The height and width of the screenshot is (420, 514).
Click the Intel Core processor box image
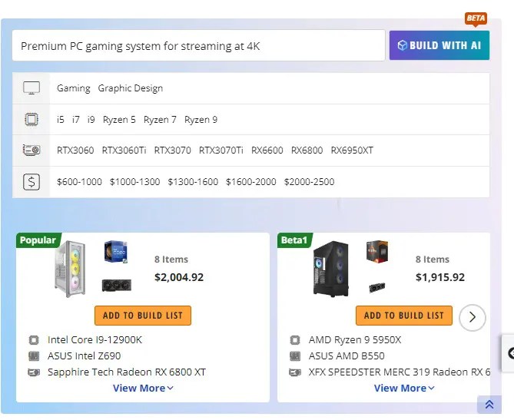click(116, 252)
